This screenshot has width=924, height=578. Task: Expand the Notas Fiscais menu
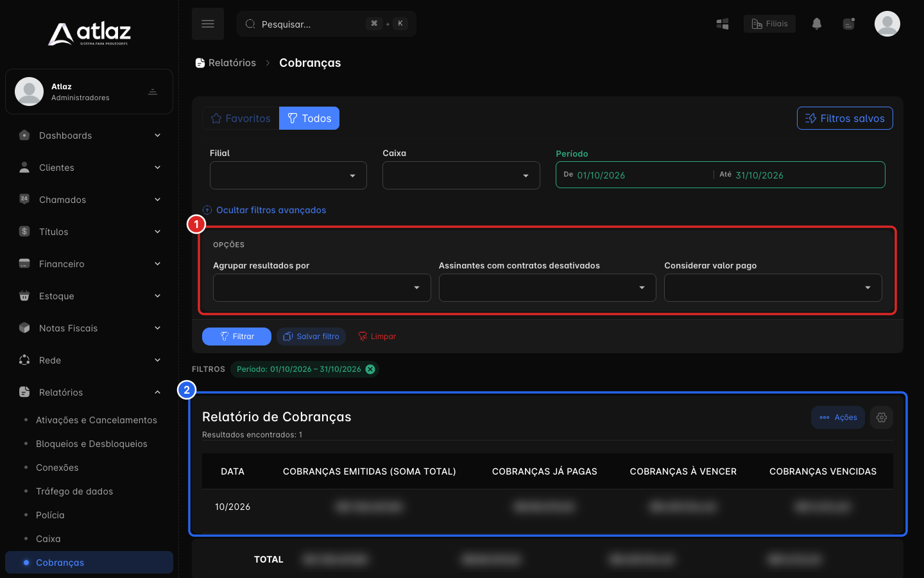[x=157, y=328]
